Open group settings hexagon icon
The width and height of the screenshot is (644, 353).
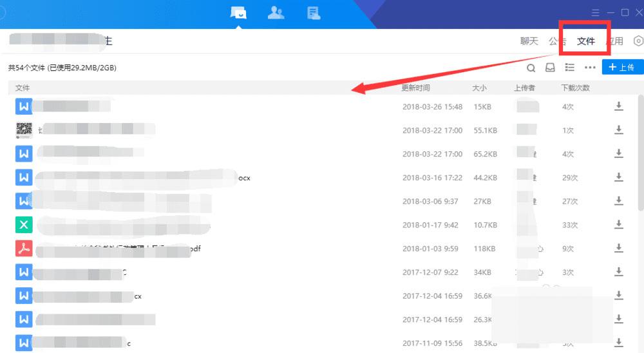(x=638, y=41)
